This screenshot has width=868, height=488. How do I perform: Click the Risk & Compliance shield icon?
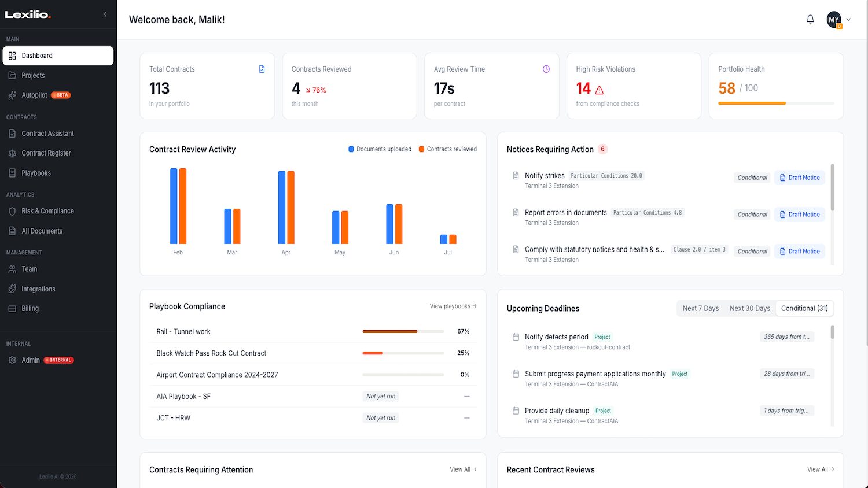click(12, 211)
